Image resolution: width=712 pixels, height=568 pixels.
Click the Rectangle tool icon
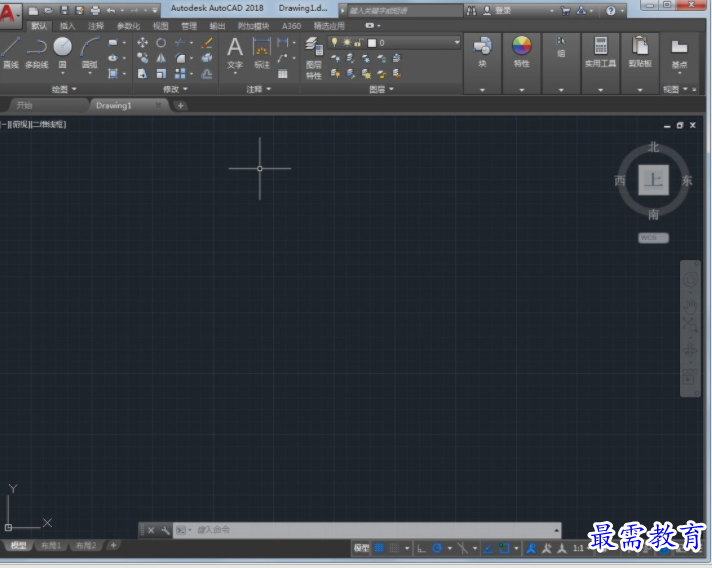tap(113, 43)
